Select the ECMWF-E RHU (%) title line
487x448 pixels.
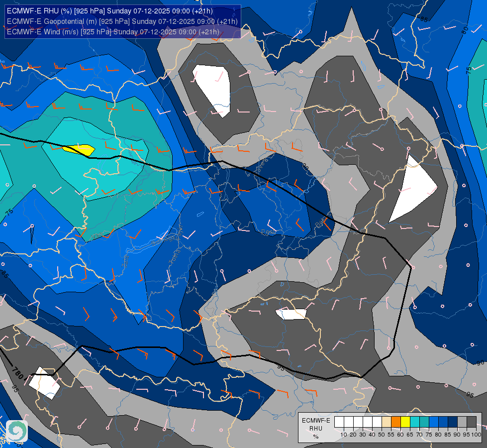[109, 11]
